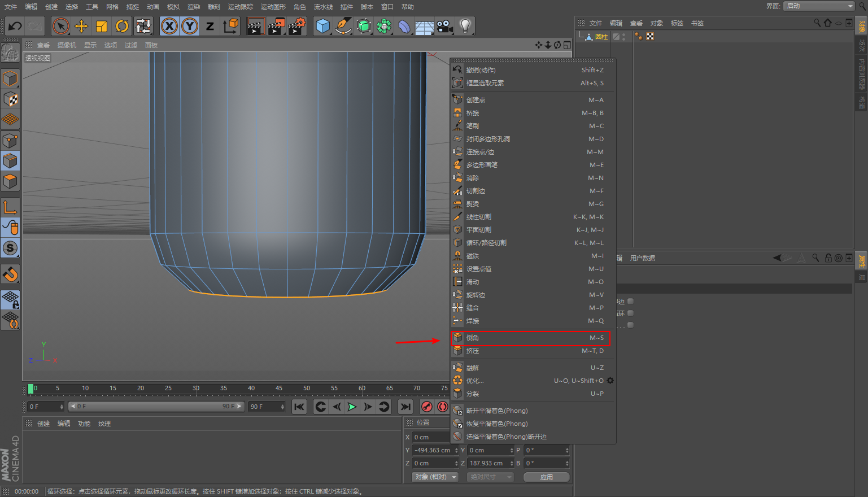868x497 pixels.
Task: Choose Extrude (挤压) in context menu
Action: 530,351
